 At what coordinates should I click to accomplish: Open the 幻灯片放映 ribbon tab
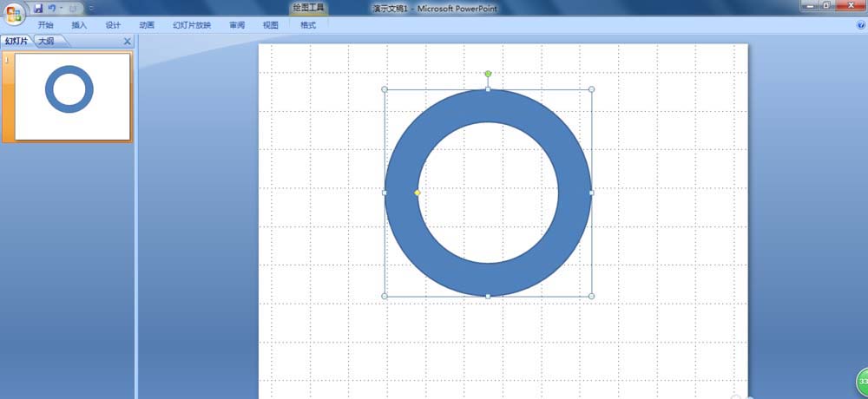[192, 25]
